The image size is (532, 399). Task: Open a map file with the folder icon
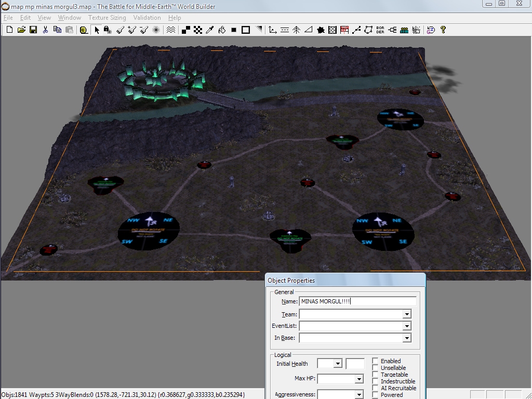click(21, 30)
